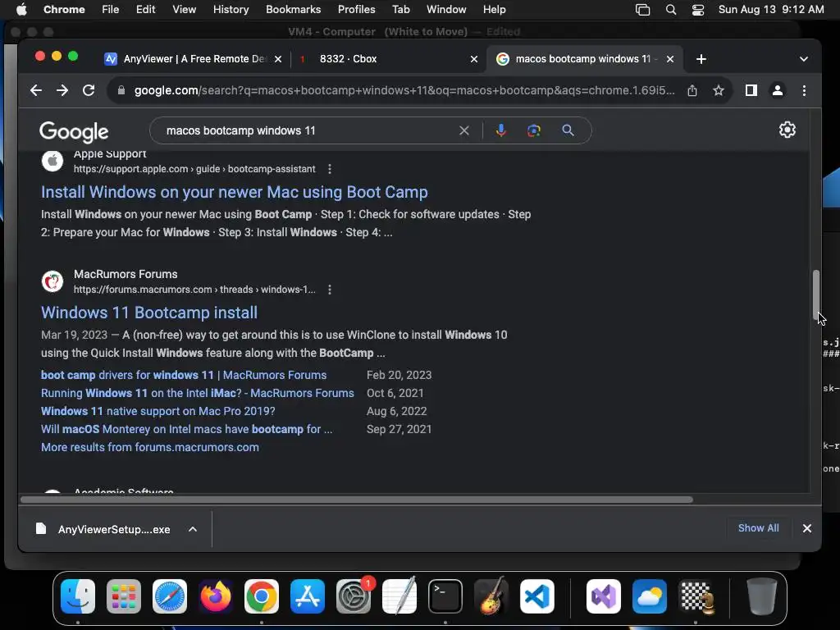
Task: Open Finder from the Dock
Action: point(78,596)
